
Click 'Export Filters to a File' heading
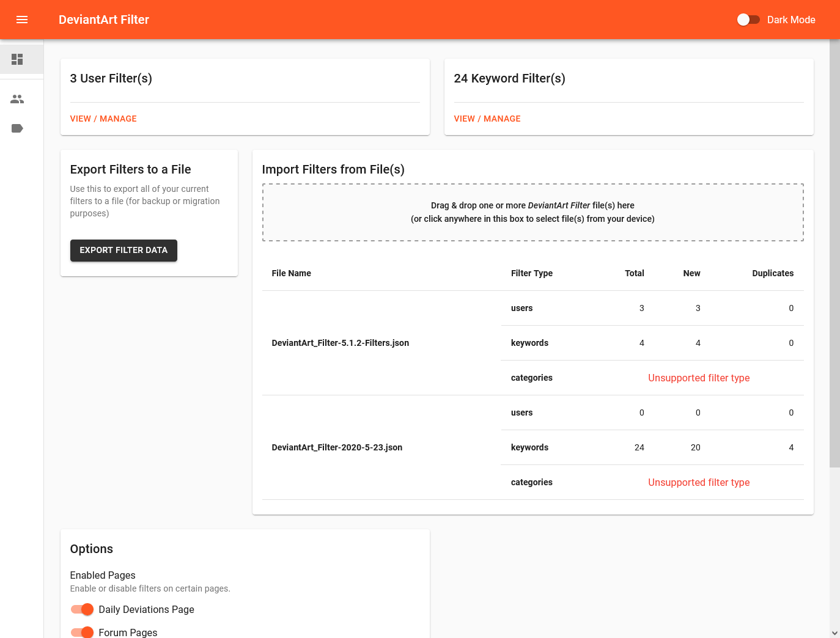[x=130, y=169]
